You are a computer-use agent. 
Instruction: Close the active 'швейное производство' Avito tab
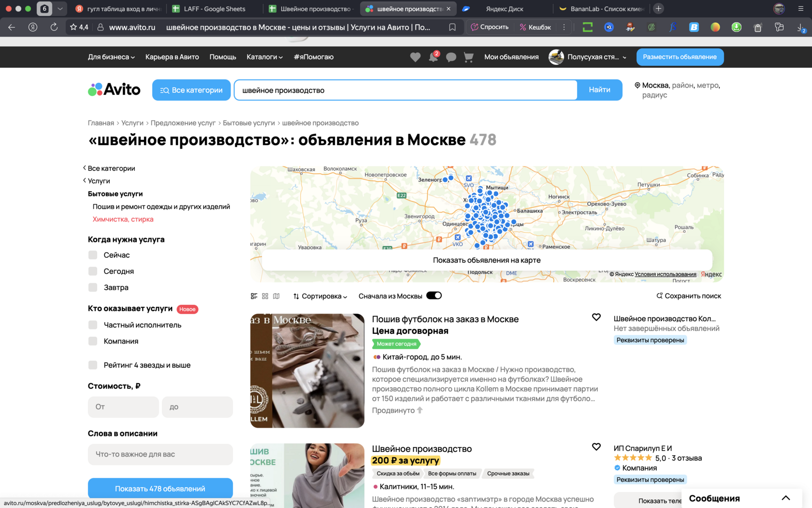pyautogui.click(x=449, y=9)
